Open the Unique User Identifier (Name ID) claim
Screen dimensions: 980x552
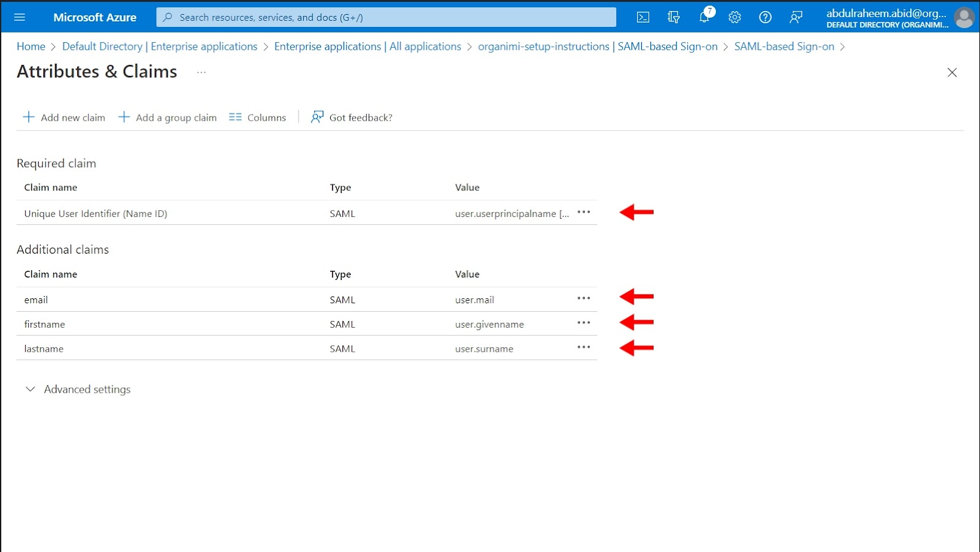(x=96, y=213)
